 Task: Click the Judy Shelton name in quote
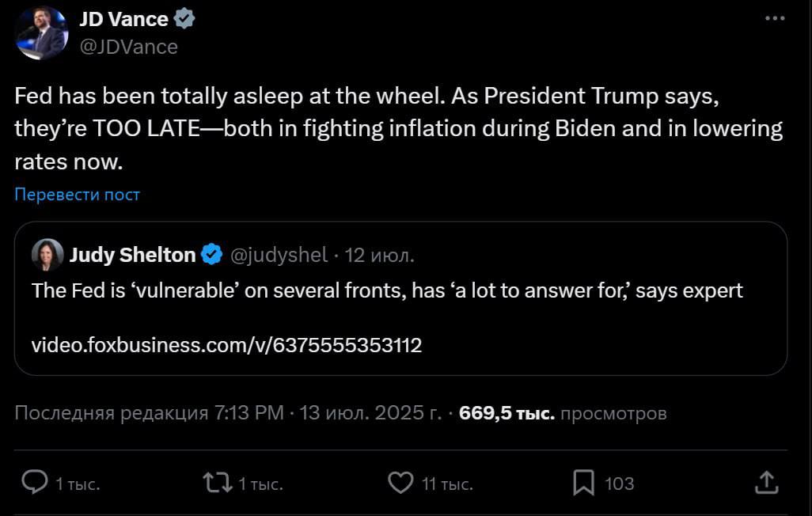pyautogui.click(x=132, y=255)
